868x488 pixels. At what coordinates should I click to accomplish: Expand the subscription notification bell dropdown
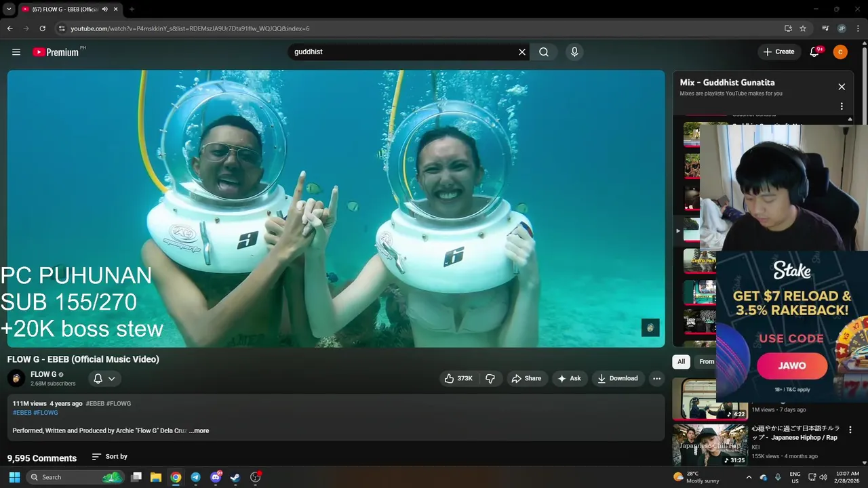104,378
